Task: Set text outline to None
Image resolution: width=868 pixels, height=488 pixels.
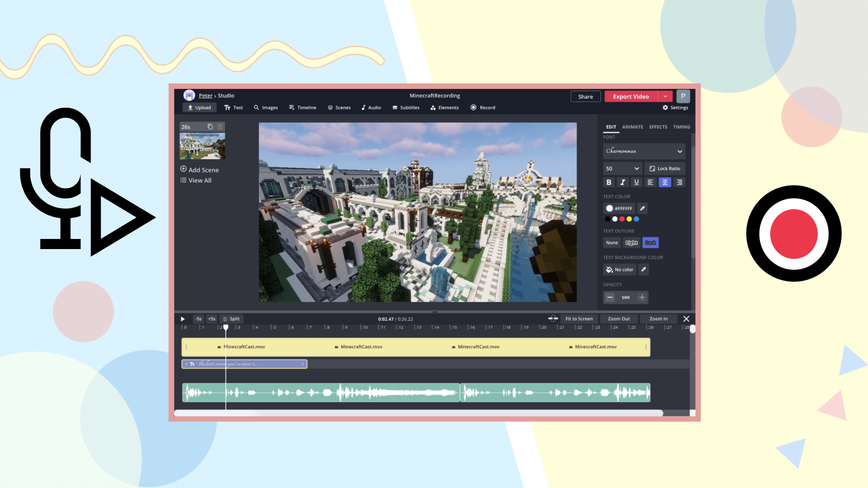Action: [612, 243]
